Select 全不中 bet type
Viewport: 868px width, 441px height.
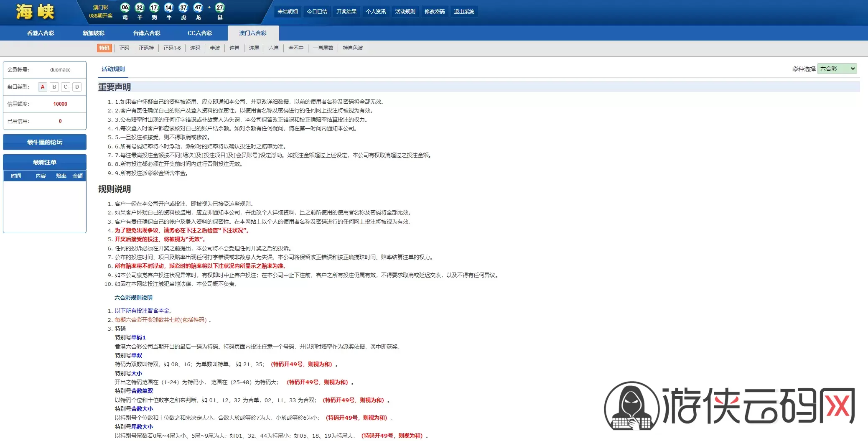click(x=296, y=48)
